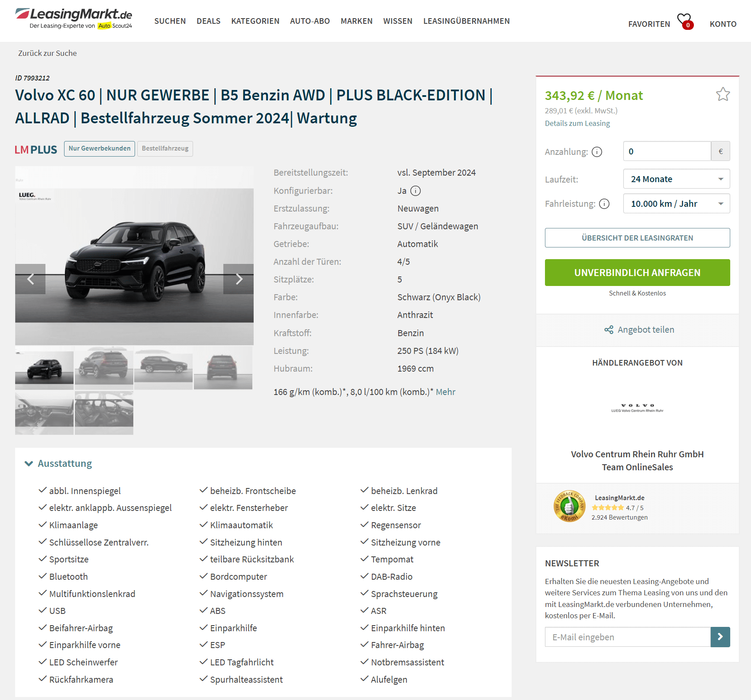
Task: Open the DEALS menu
Action: pyautogui.click(x=209, y=21)
